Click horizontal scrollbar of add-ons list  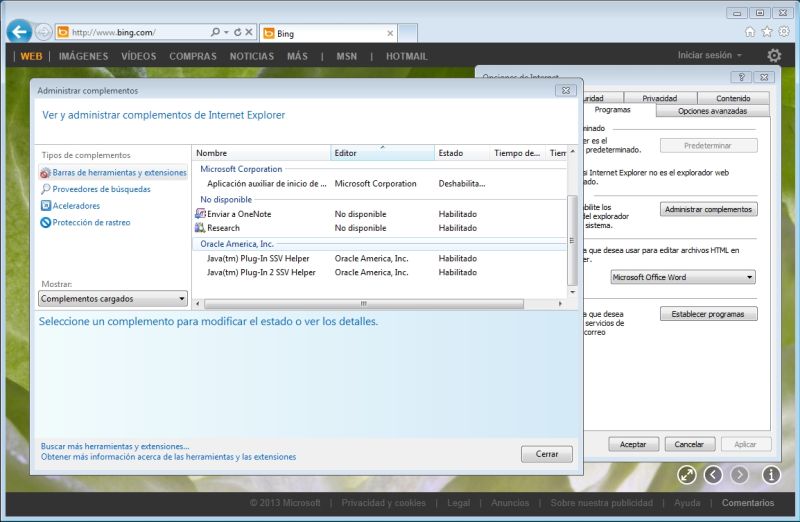coord(364,304)
